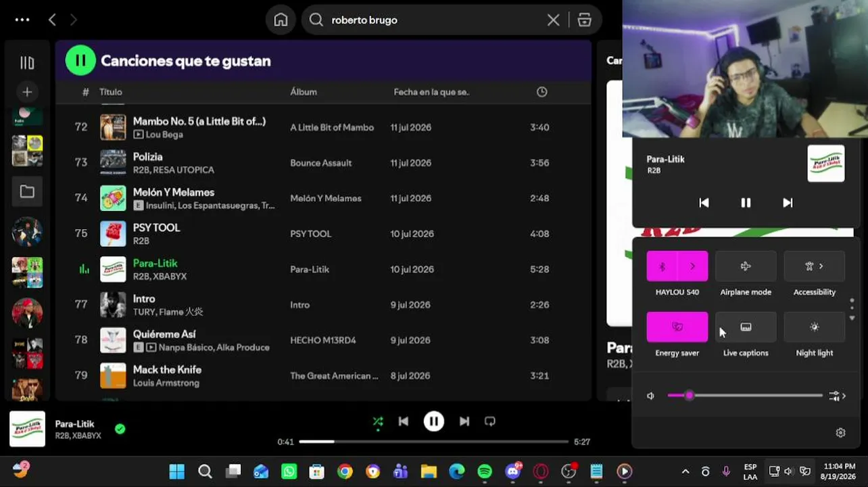Go to previous track in Spotify player
Screen dimensions: 868x487
[x=404, y=421]
